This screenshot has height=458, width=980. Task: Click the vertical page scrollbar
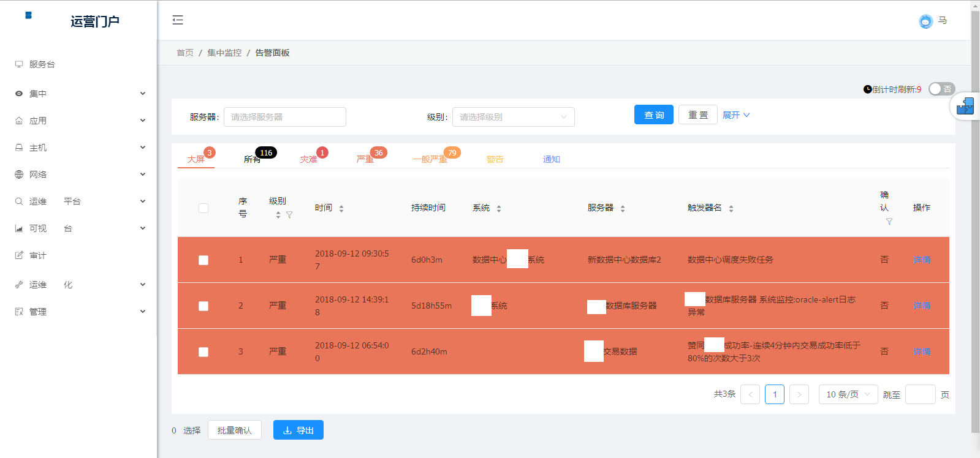click(975, 220)
